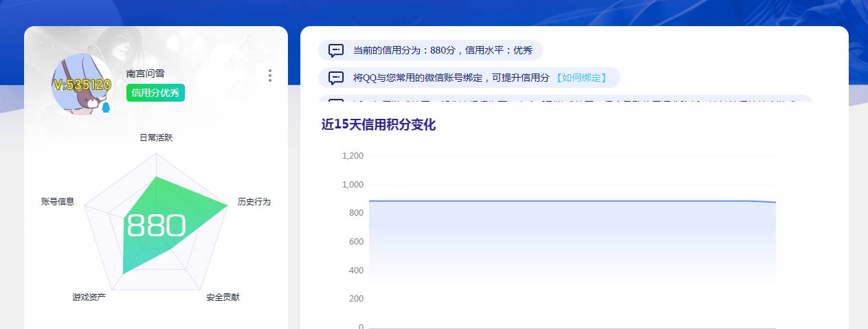Select 日常活跃 radar chart label

(156, 138)
